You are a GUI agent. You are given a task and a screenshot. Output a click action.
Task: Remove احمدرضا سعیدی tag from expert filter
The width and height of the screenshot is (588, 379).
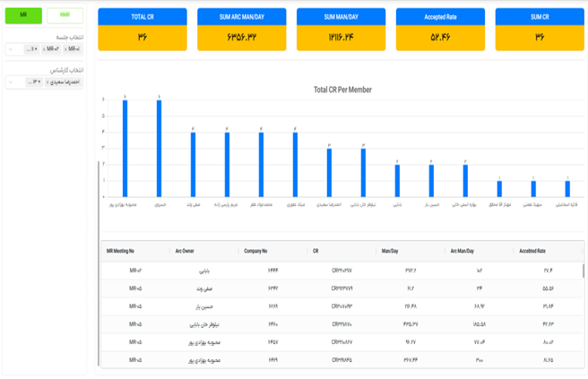pos(48,82)
